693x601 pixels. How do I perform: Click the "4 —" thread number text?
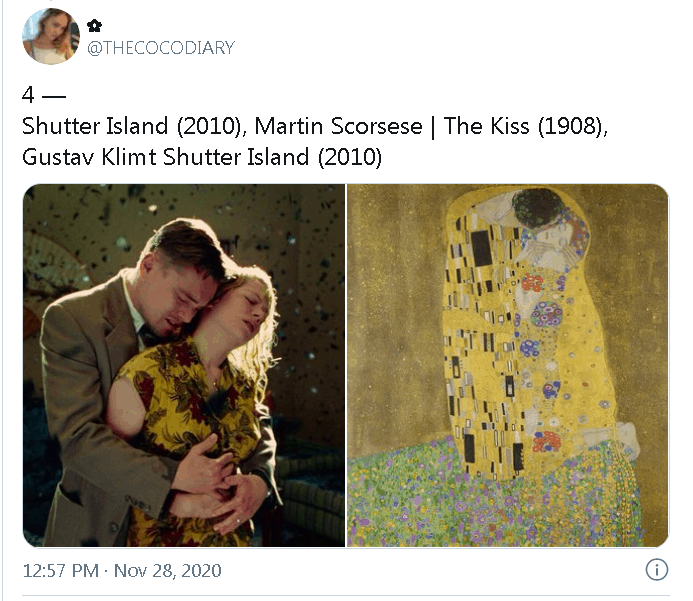pyautogui.click(x=44, y=95)
